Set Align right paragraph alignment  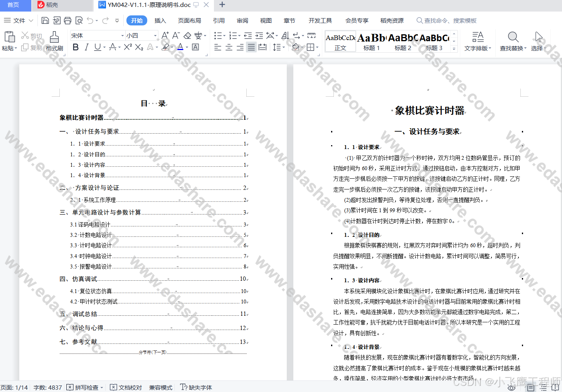(240, 47)
